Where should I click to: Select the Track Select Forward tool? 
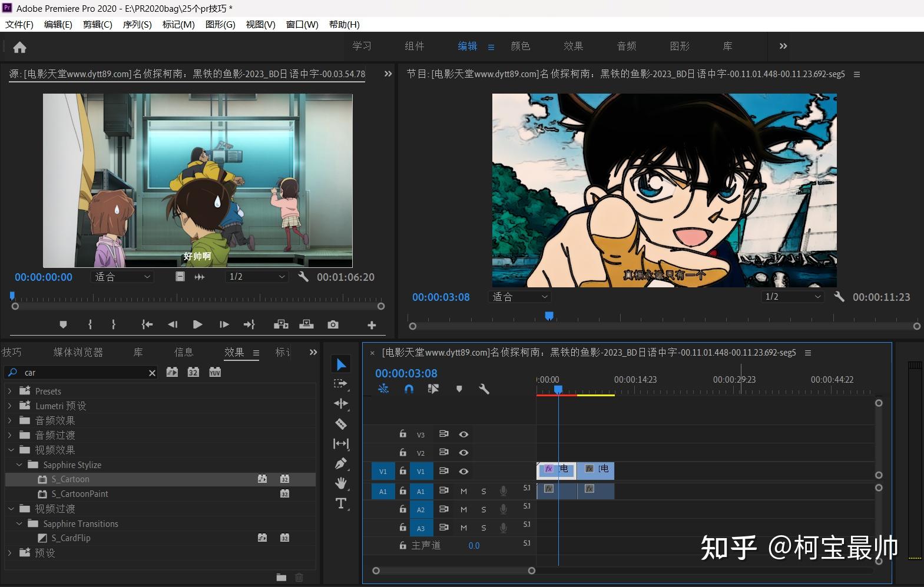click(x=341, y=384)
